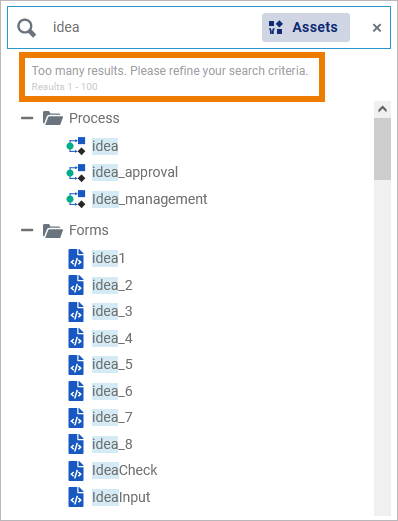The width and height of the screenshot is (398, 521).
Task: Select the idea_8 form entry
Action: [112, 444]
